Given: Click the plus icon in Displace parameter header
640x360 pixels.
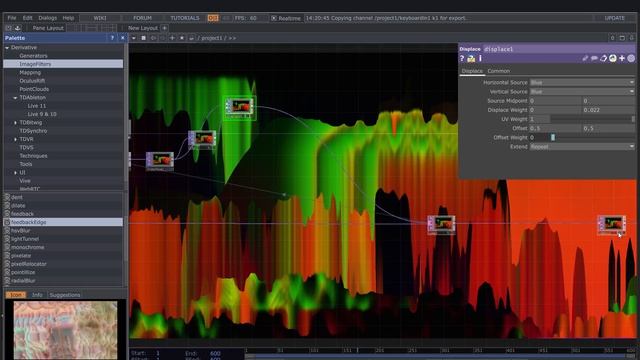Looking at the screenshot, I should pyautogui.click(x=622, y=58).
